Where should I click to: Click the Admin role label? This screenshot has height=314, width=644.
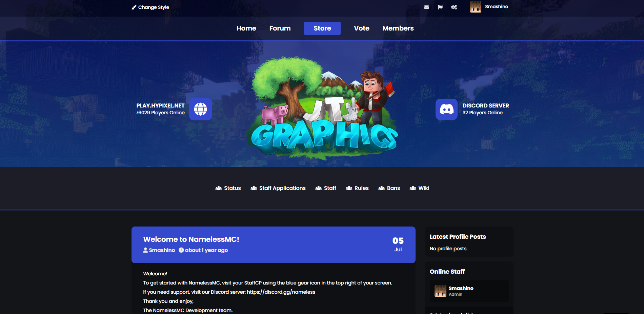pyautogui.click(x=456, y=294)
